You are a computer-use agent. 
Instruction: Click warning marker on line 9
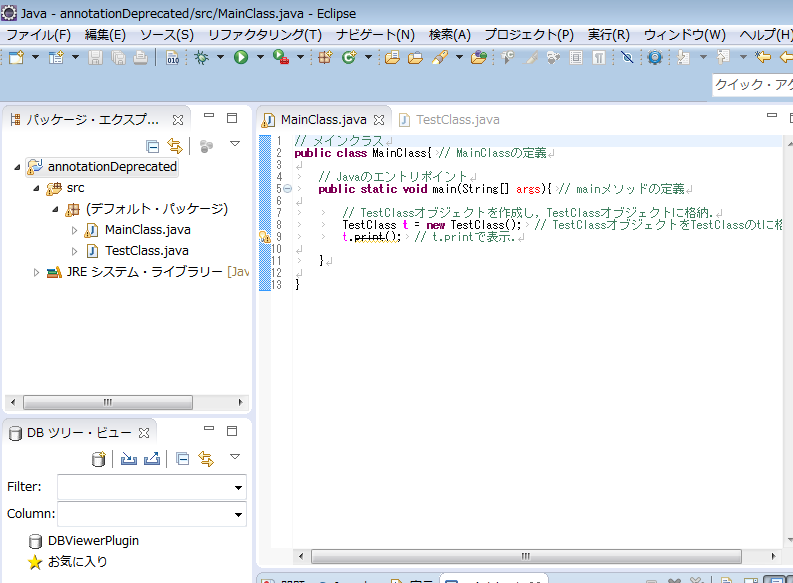265,237
